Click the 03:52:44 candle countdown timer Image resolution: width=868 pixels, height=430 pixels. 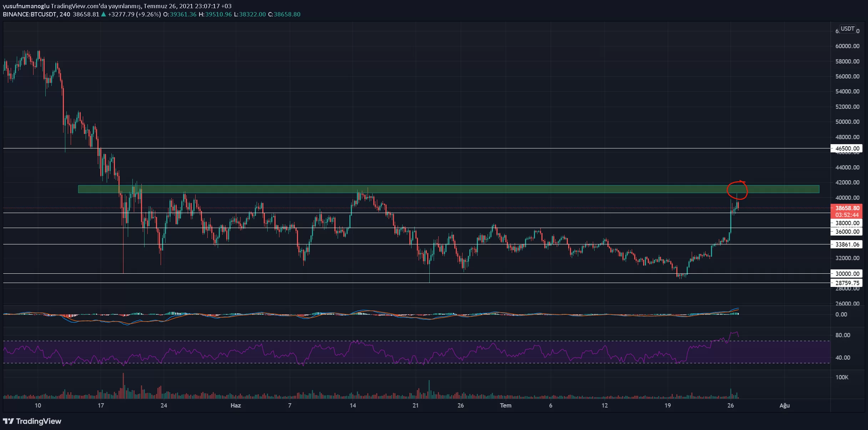coord(847,215)
